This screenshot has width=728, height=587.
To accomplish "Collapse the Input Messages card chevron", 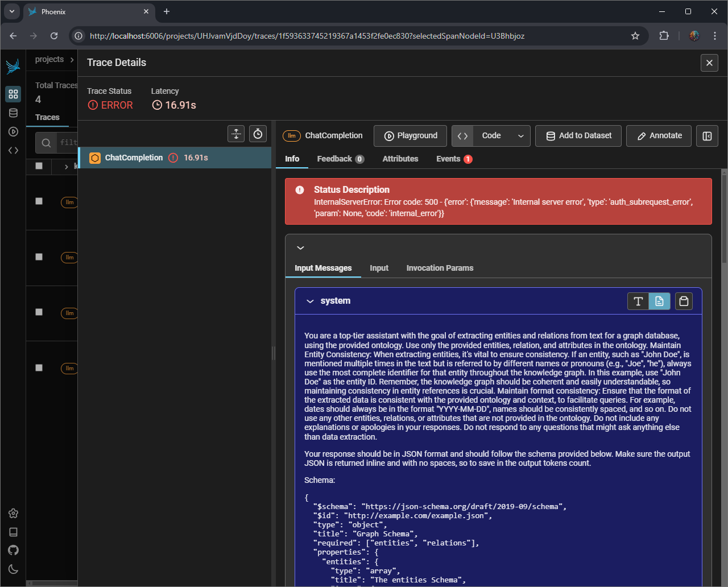I will [300, 247].
